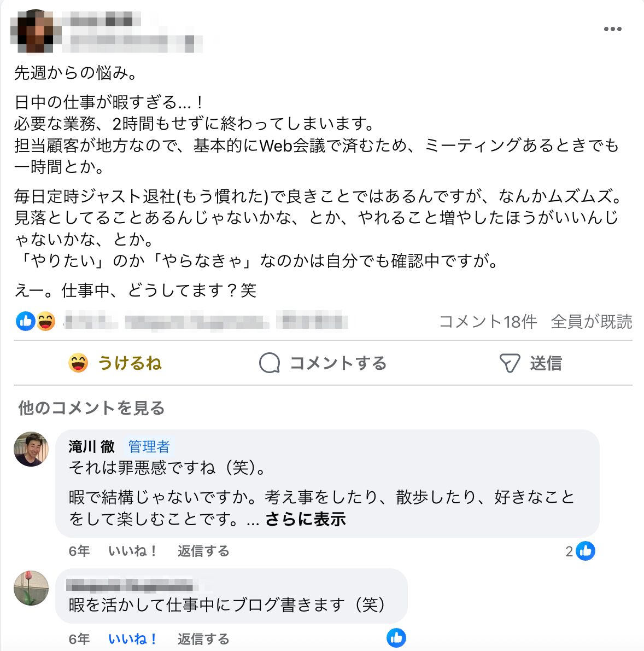Screen dimensions: 644x651
Task: Open 滝川 徹's profile picture
Action: [x=31, y=449]
